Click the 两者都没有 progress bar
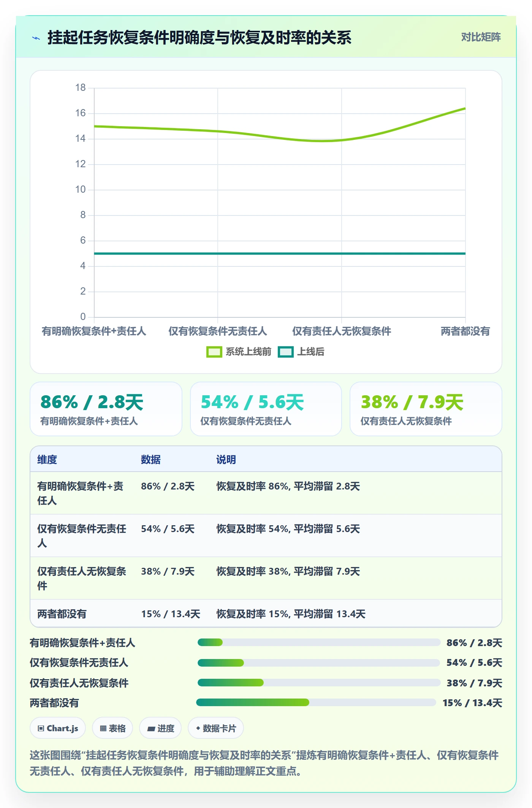 click(316, 702)
